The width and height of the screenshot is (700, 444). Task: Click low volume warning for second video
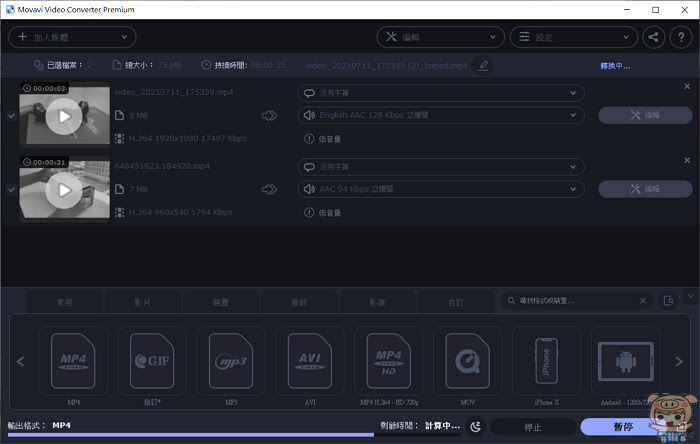pos(323,213)
